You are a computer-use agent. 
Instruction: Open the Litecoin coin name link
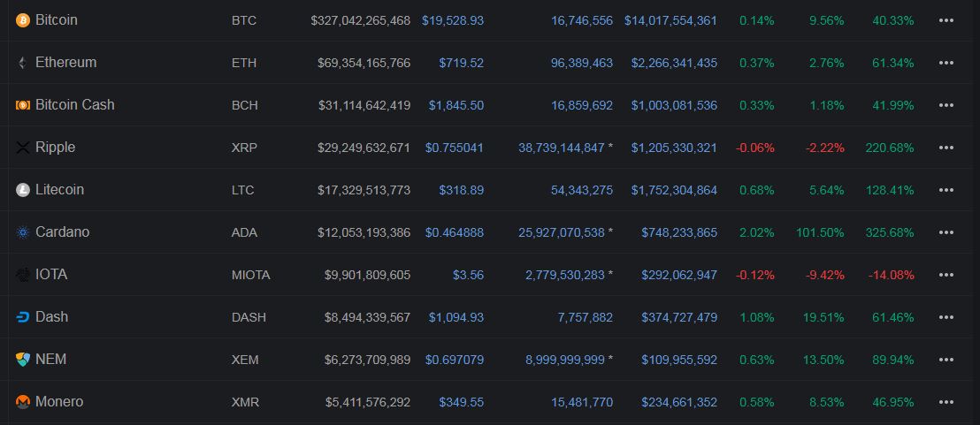pos(59,190)
